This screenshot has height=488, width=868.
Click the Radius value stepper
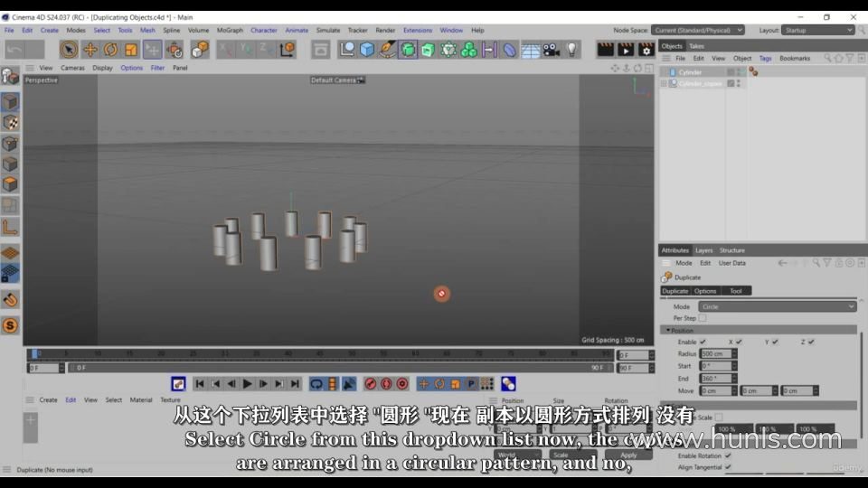pos(734,353)
